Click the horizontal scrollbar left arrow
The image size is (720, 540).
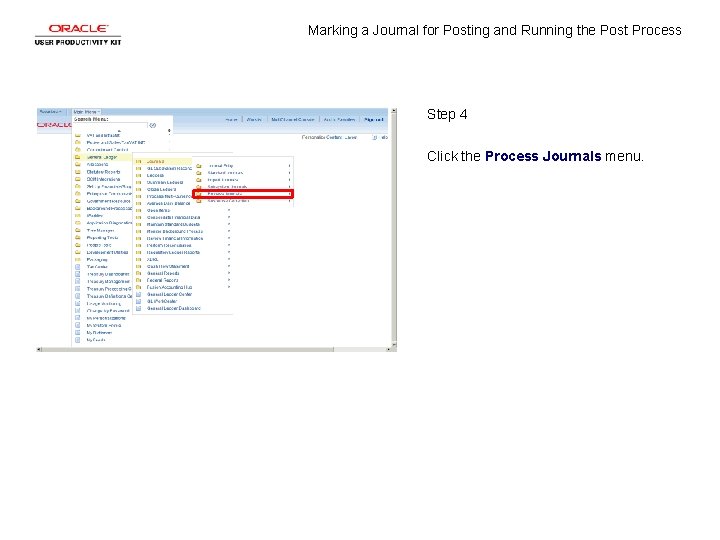[x=39, y=349]
